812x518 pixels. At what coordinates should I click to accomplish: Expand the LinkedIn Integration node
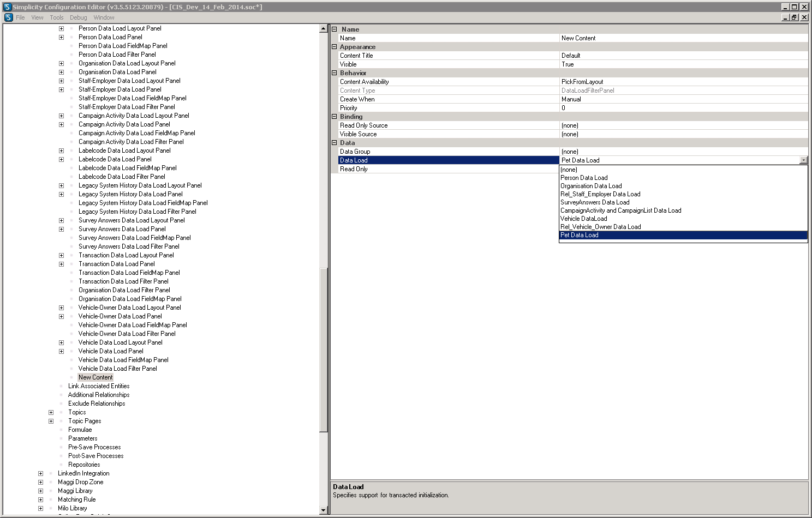click(x=40, y=473)
